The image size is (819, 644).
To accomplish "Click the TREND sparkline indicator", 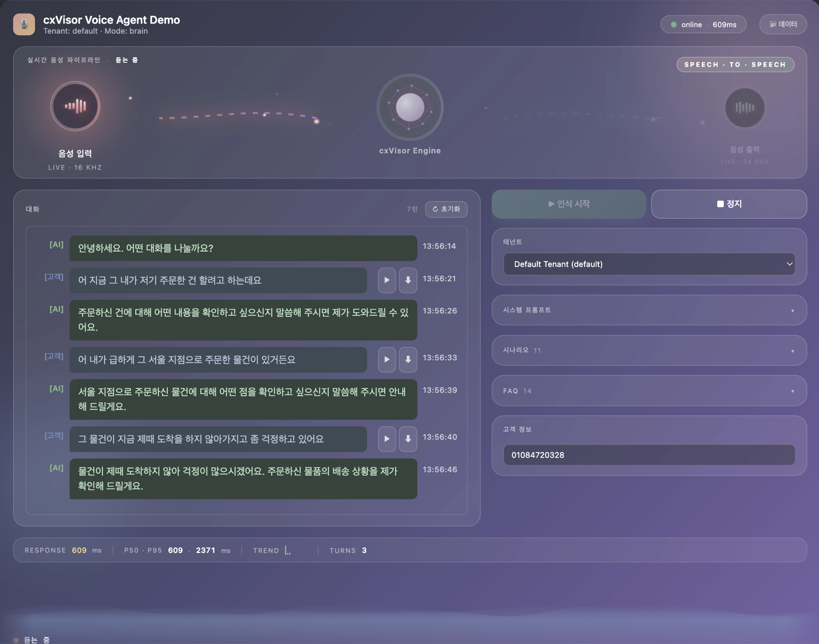I will coord(288,550).
